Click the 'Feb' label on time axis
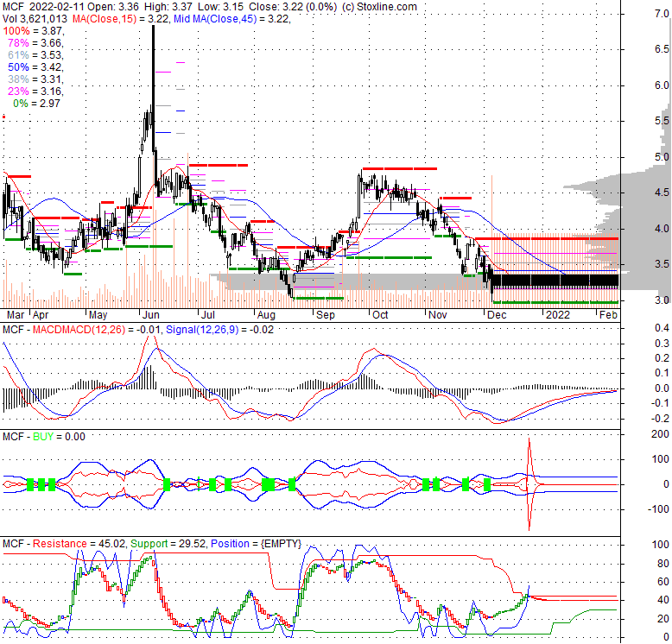The width and height of the screenshot is (672, 644). (x=608, y=315)
